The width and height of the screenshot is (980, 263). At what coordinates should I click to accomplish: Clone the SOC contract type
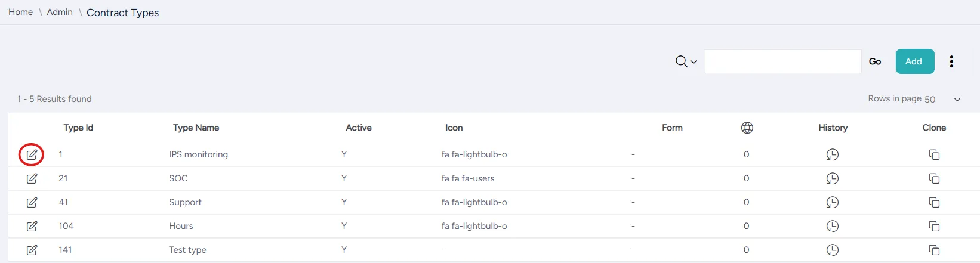(x=934, y=178)
